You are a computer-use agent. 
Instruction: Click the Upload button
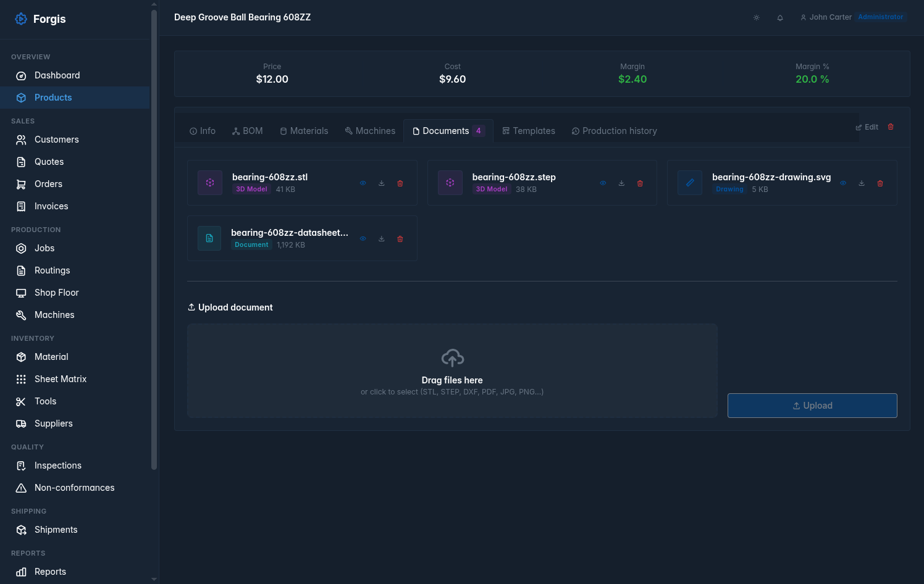tap(812, 406)
